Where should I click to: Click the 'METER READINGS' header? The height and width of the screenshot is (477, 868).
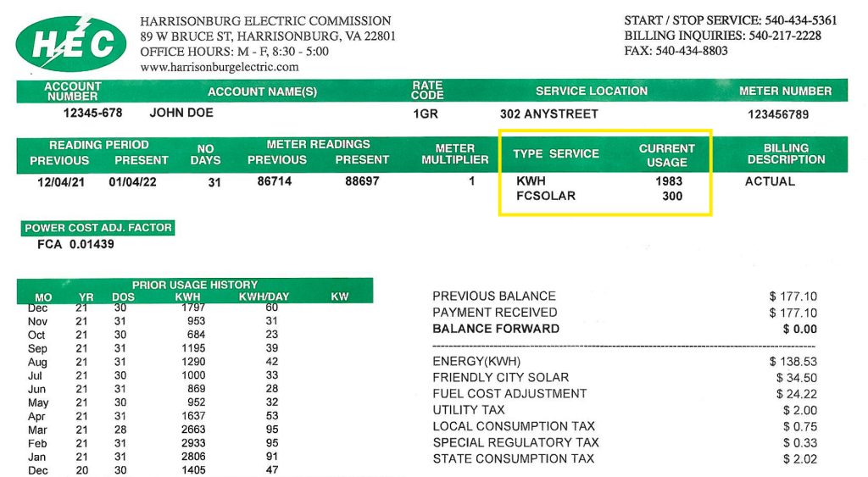pyautogui.click(x=318, y=144)
